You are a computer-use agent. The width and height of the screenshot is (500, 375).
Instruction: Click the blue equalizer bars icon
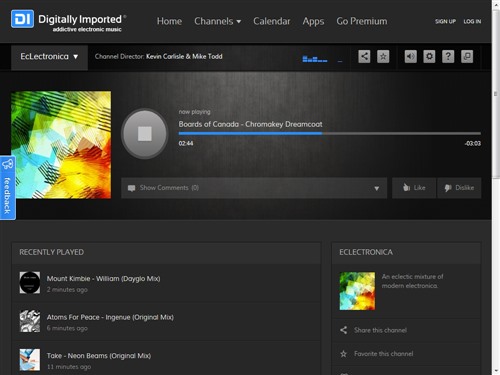(x=315, y=59)
